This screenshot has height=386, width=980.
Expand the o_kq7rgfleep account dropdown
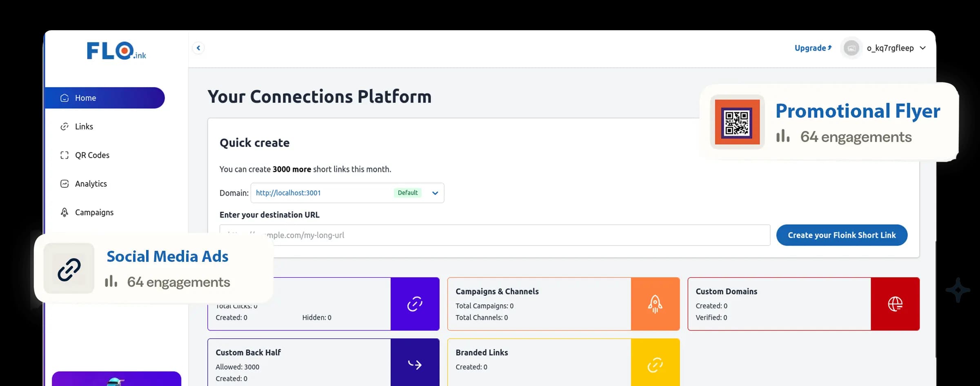[x=922, y=48]
